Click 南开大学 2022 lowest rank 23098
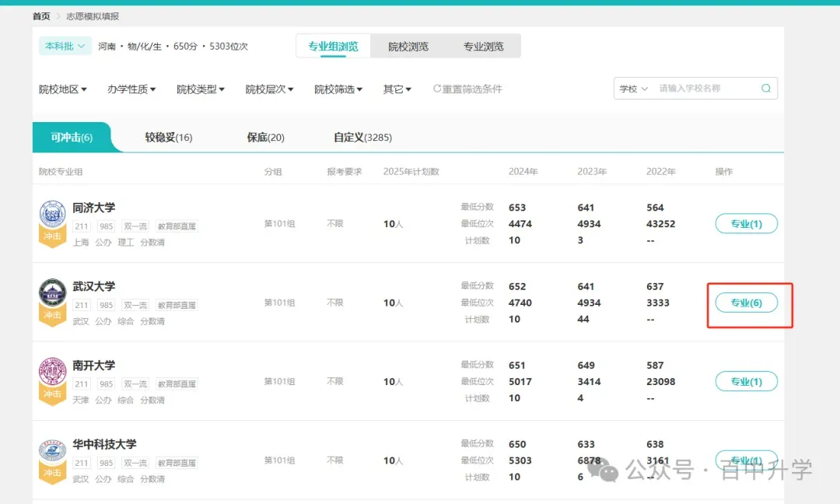840x504 pixels. [x=660, y=381]
